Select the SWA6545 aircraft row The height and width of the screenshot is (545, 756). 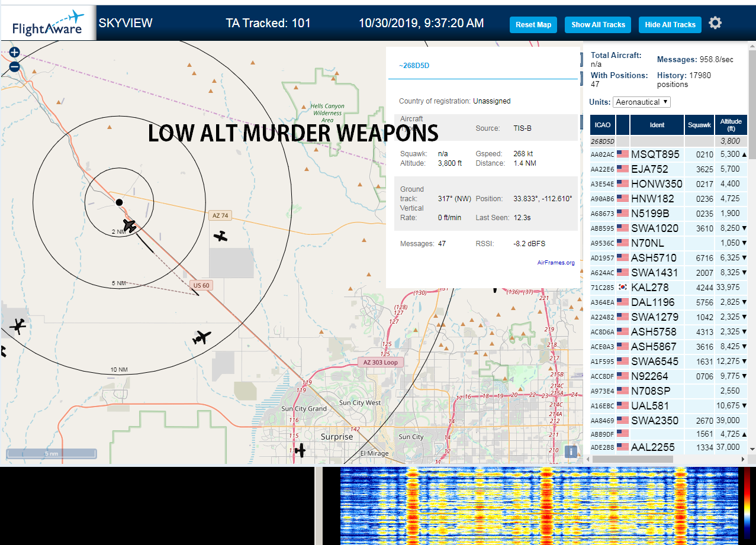pyautogui.click(x=668, y=361)
